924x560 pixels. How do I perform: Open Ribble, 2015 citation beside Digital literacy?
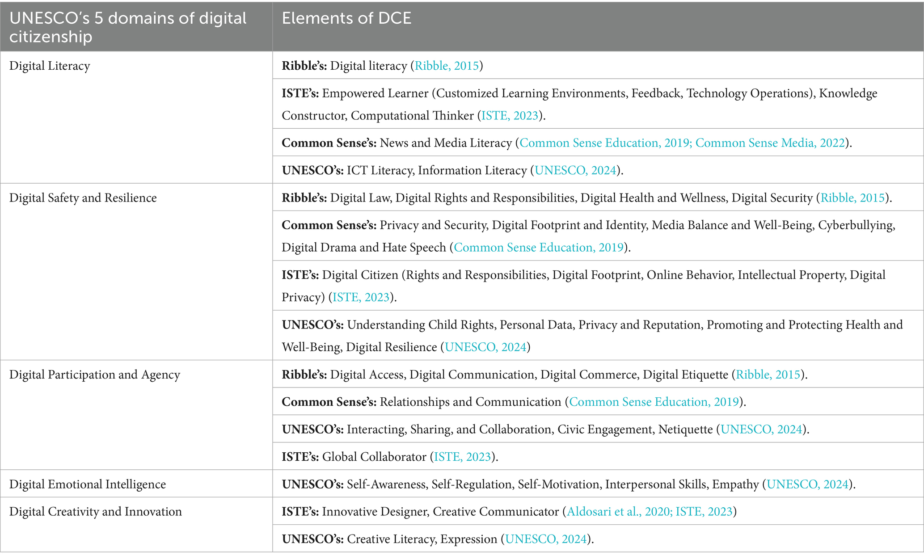point(447,66)
